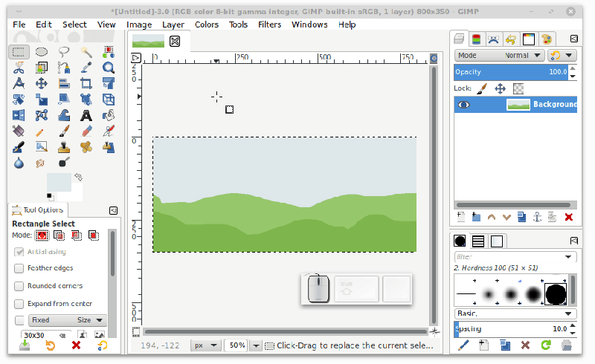The width and height of the screenshot is (595, 364).
Task: Open the Basic brush tag dropdown
Action: click(x=515, y=313)
